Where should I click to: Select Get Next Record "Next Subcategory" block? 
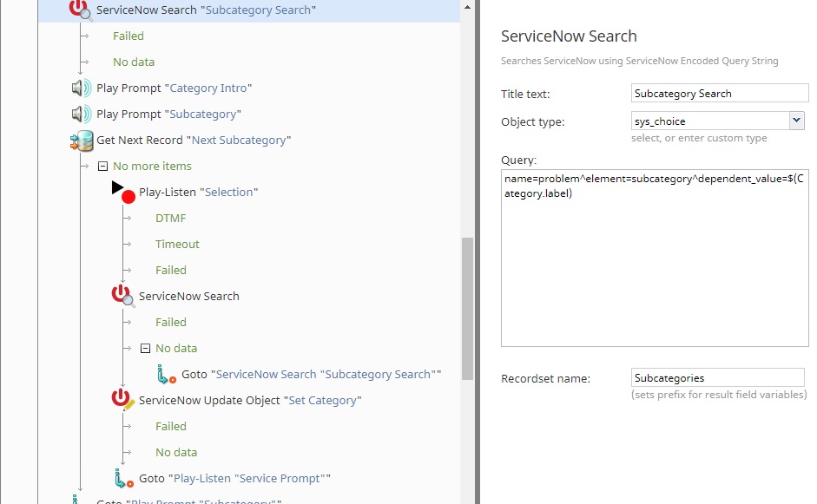[x=194, y=140]
